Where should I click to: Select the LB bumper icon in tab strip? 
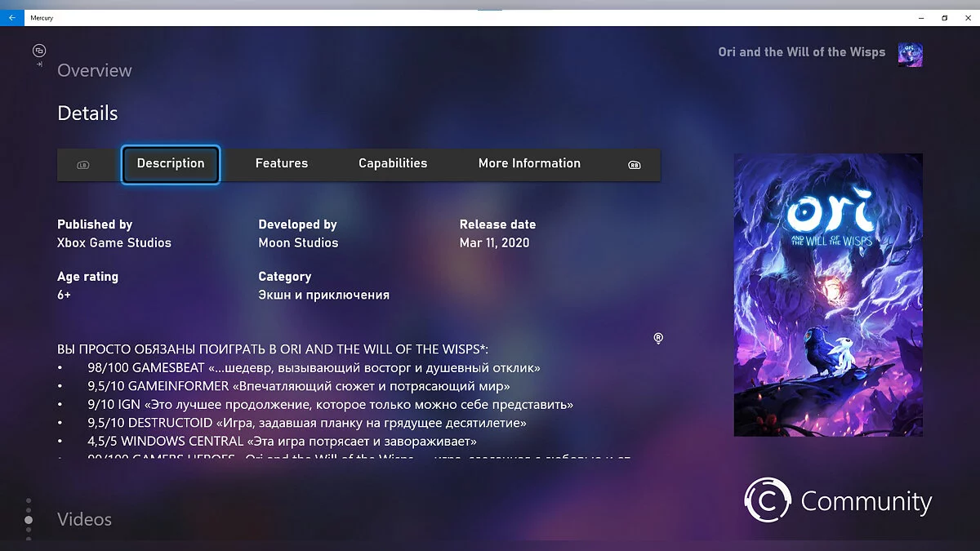(x=83, y=165)
